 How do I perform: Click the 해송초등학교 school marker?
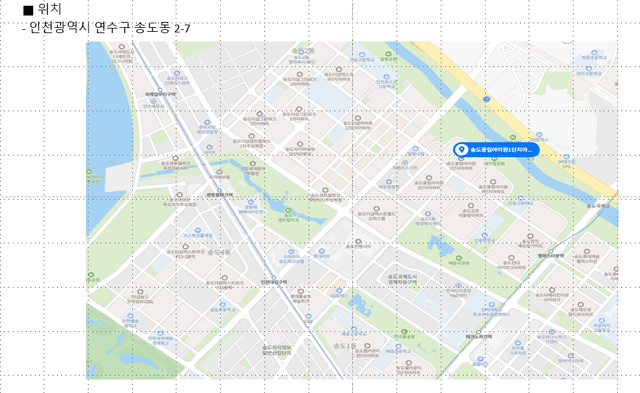coord(398,347)
